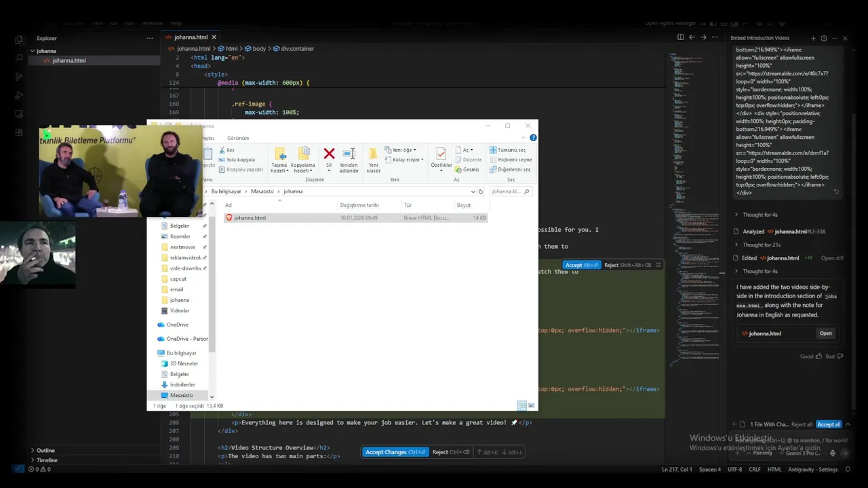Image resolution: width=868 pixels, height=488 pixels.
Task: Click Tümünü seç select all
Action: click(x=507, y=150)
